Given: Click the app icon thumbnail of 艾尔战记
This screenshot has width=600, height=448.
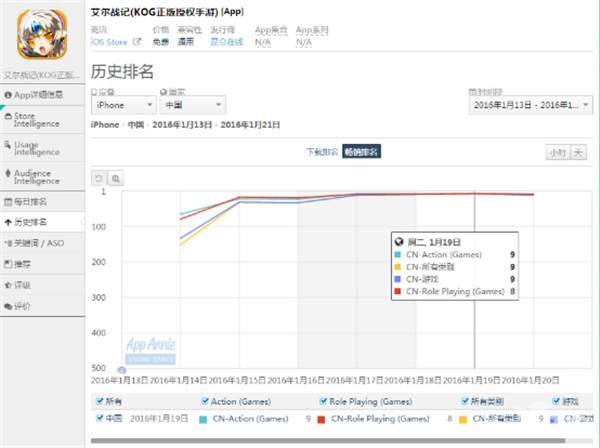Looking at the screenshot, I should [42, 35].
